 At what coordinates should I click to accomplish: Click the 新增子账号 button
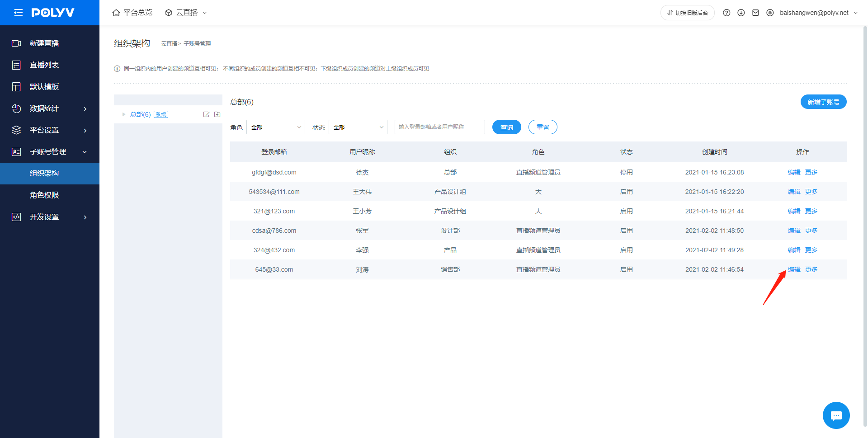click(x=823, y=102)
